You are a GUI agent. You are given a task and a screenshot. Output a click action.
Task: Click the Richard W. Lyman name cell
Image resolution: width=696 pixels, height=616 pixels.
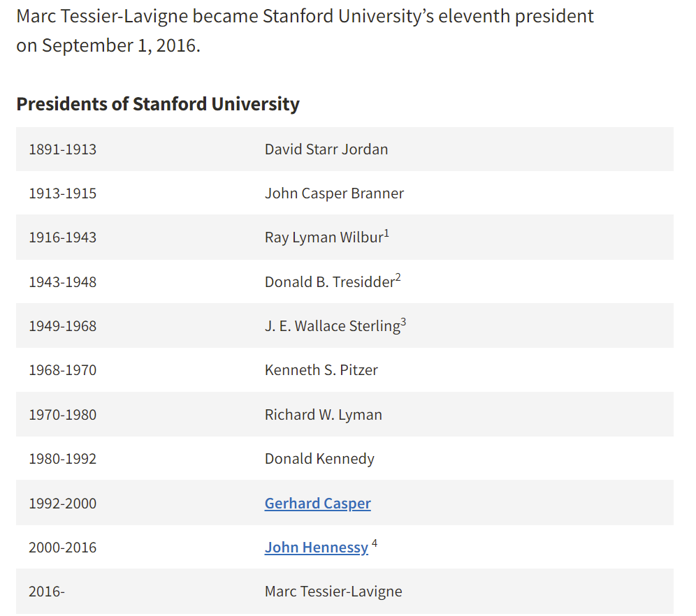tap(324, 415)
